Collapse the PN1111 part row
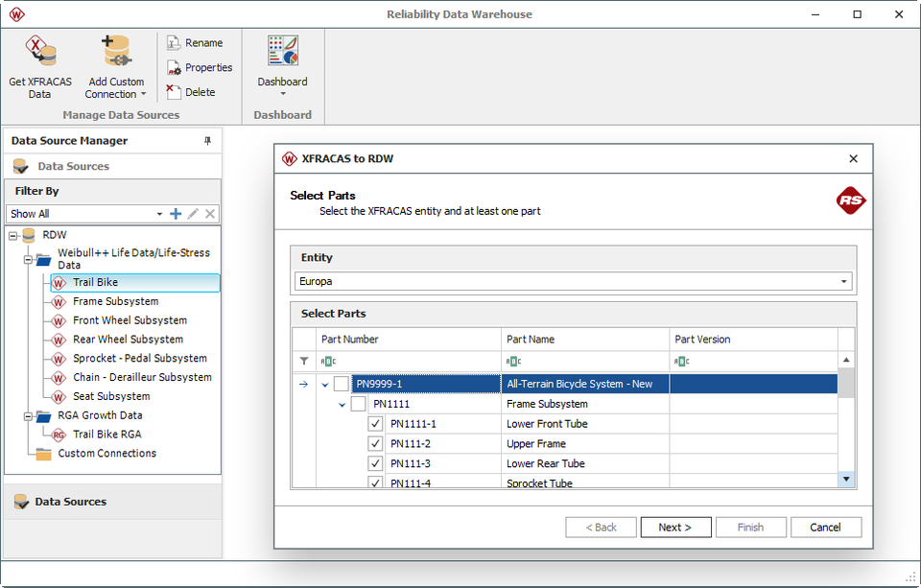 coord(342,405)
